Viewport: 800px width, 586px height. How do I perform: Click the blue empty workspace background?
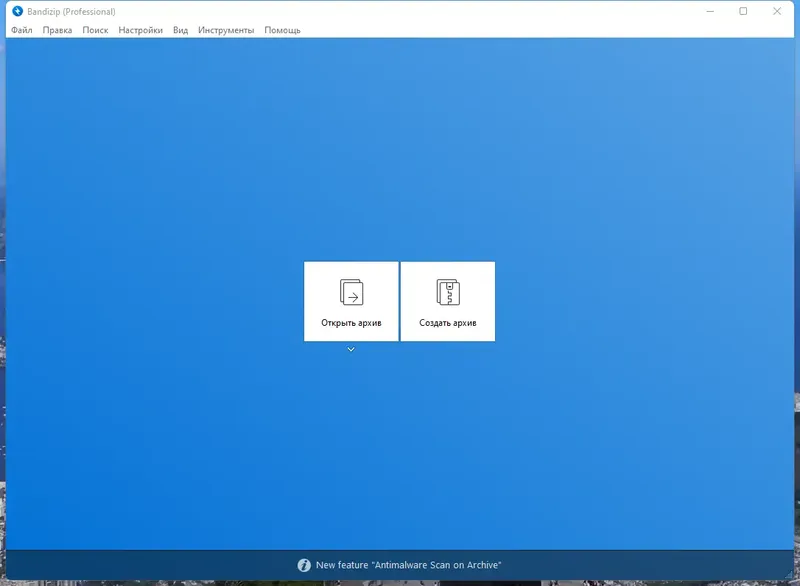click(150, 450)
